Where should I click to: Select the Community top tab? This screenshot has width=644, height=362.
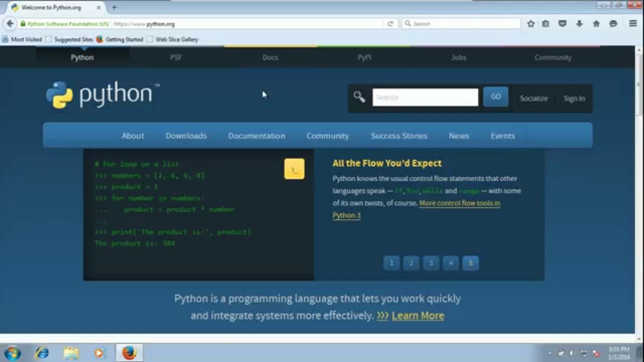point(552,57)
